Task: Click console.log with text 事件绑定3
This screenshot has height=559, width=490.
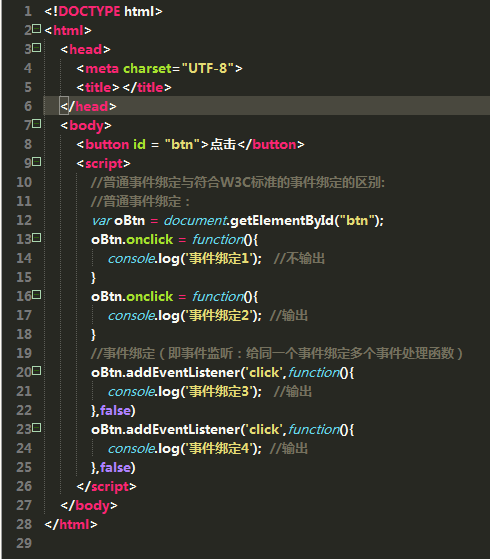Action: coord(185,391)
